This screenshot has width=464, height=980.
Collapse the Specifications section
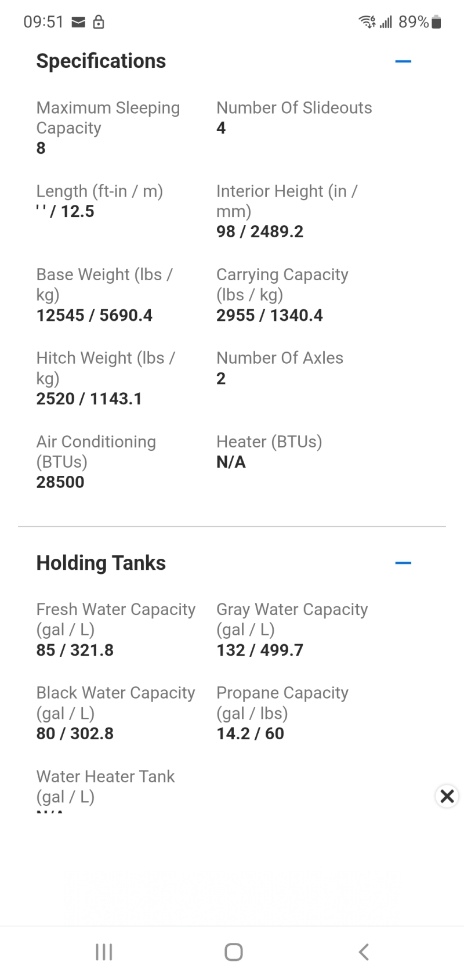click(x=403, y=61)
